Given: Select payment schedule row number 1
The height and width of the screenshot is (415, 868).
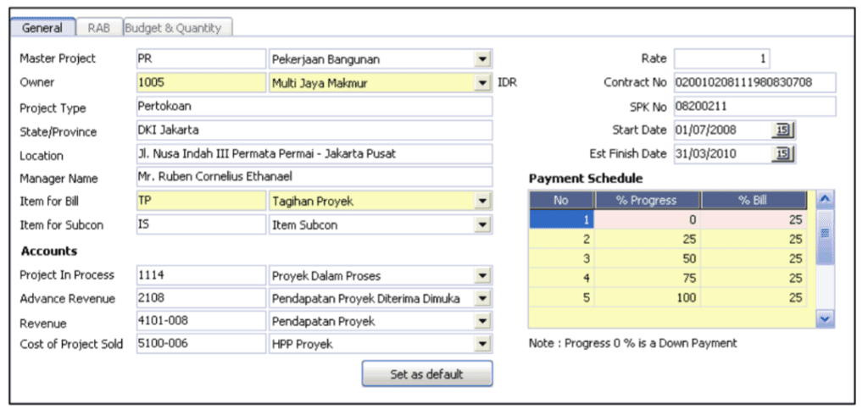Looking at the screenshot, I should pyautogui.click(x=561, y=219).
